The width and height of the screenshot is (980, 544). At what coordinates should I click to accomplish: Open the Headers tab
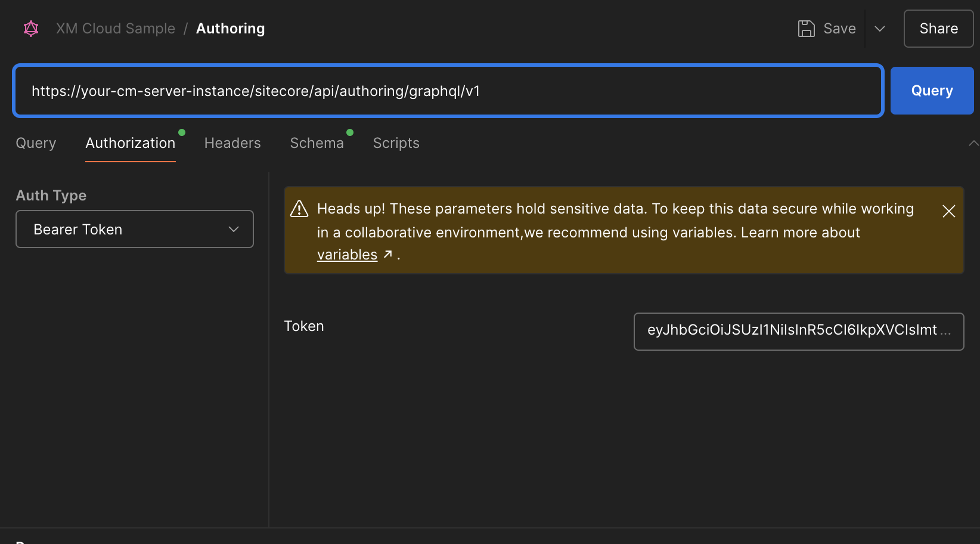click(232, 143)
